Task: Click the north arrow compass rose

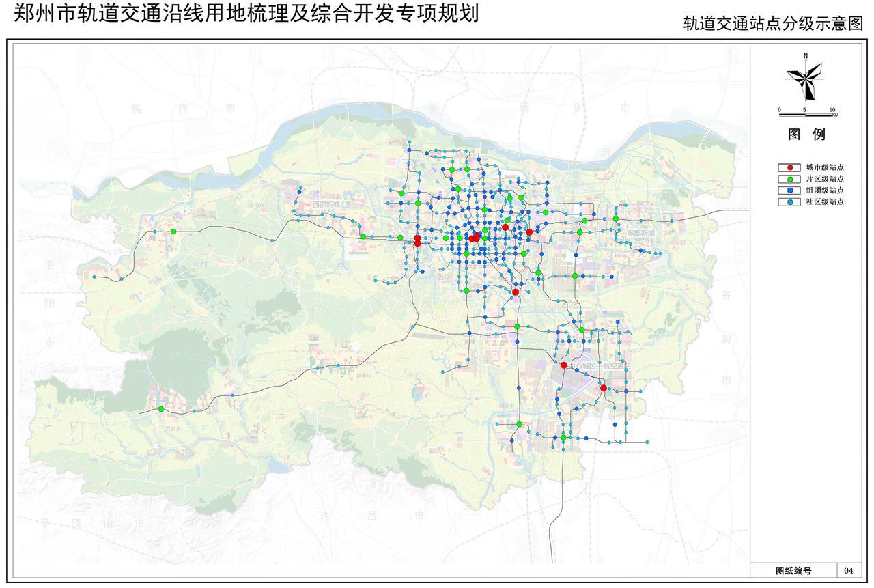Action: pyautogui.click(x=806, y=78)
